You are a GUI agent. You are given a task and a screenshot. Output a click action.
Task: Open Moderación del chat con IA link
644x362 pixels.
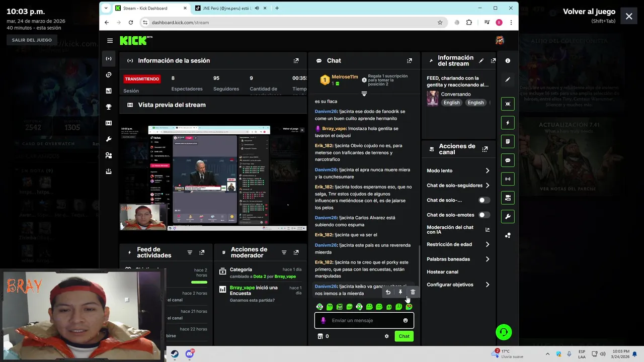click(458, 229)
